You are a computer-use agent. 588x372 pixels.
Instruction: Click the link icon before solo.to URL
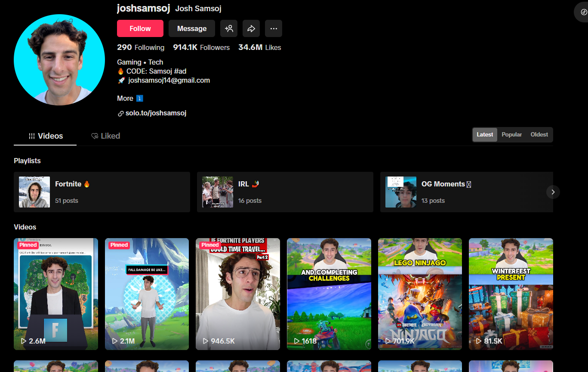click(x=121, y=113)
